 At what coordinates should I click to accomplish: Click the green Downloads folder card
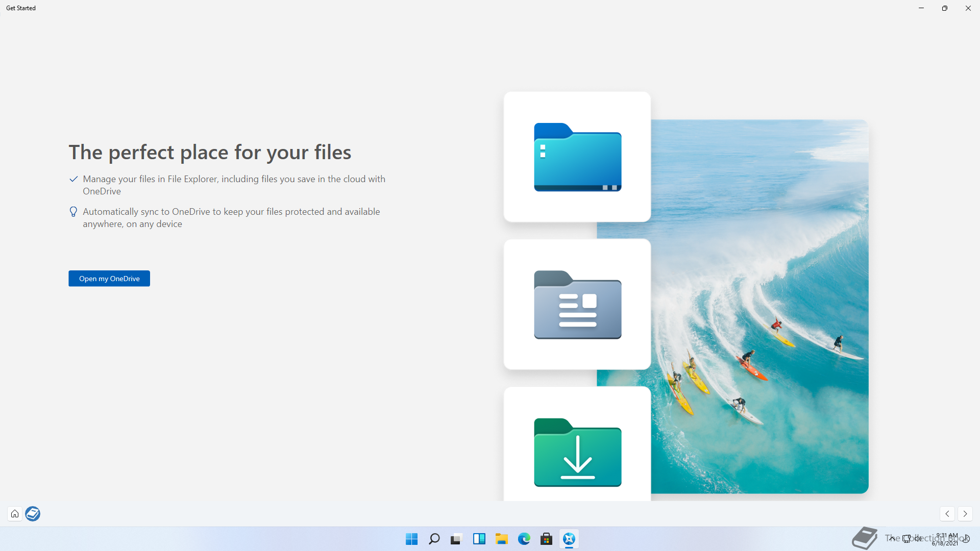click(577, 445)
